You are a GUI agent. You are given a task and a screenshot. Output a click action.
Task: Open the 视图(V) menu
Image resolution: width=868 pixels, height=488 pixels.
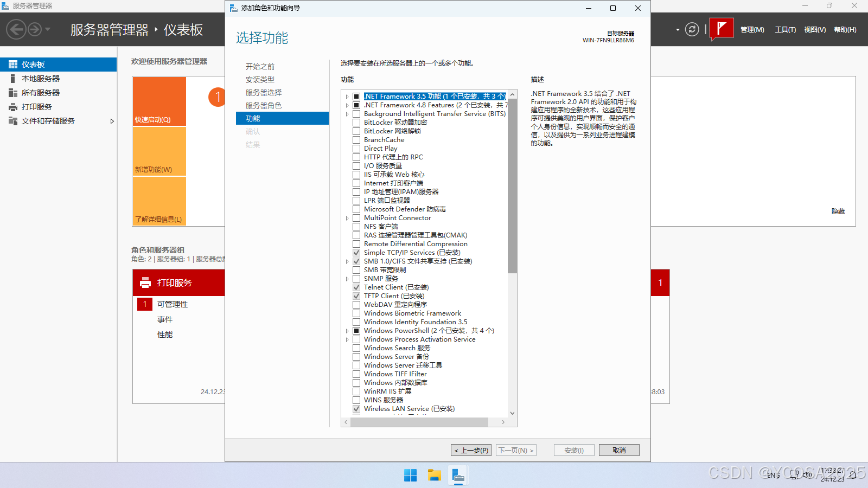pos(815,30)
